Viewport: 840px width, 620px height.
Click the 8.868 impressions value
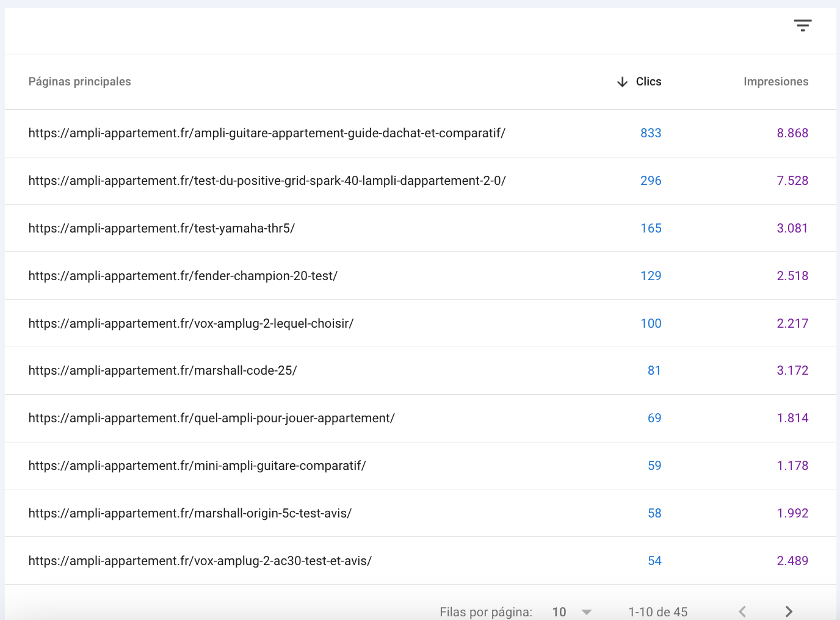point(792,133)
